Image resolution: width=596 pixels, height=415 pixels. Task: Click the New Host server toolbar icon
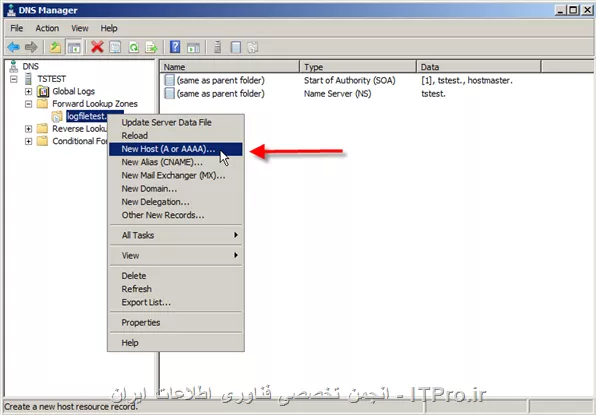(x=217, y=47)
